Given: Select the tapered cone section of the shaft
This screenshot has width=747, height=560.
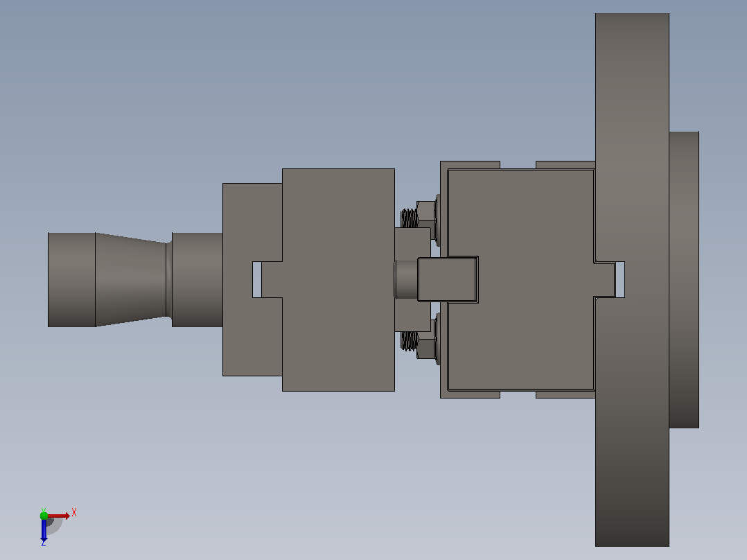Looking at the screenshot, I should tap(131, 280).
